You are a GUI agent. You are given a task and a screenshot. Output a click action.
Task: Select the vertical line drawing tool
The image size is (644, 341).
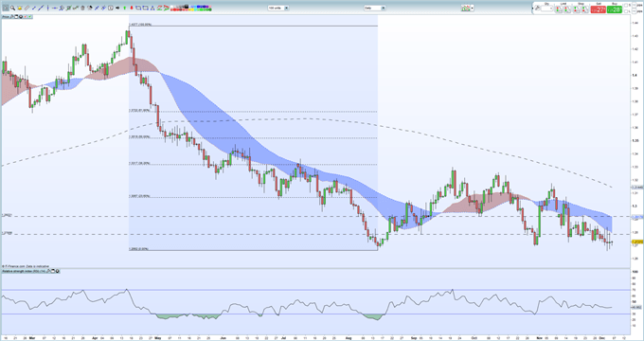(x=47, y=8)
